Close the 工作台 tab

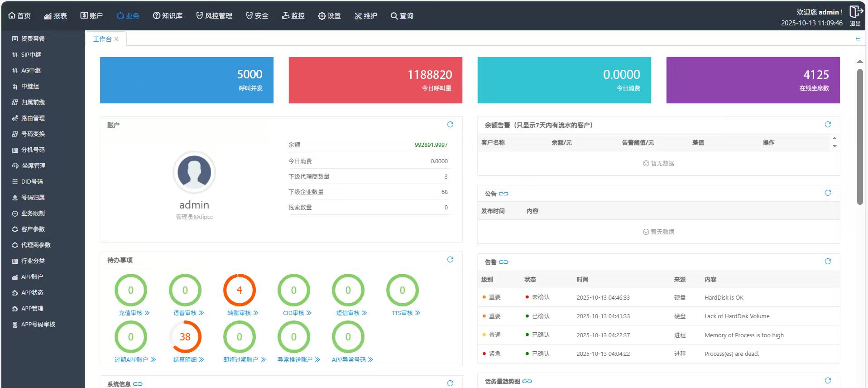[116, 39]
